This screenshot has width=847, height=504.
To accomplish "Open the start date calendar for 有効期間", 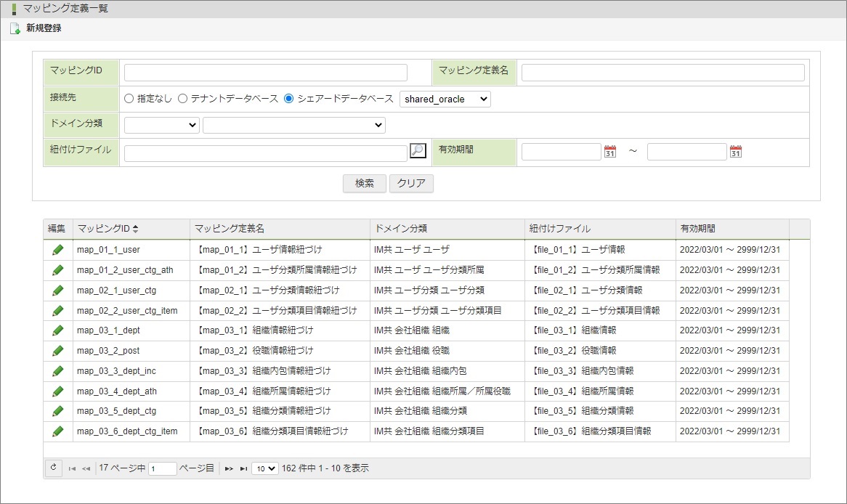I will (610, 152).
